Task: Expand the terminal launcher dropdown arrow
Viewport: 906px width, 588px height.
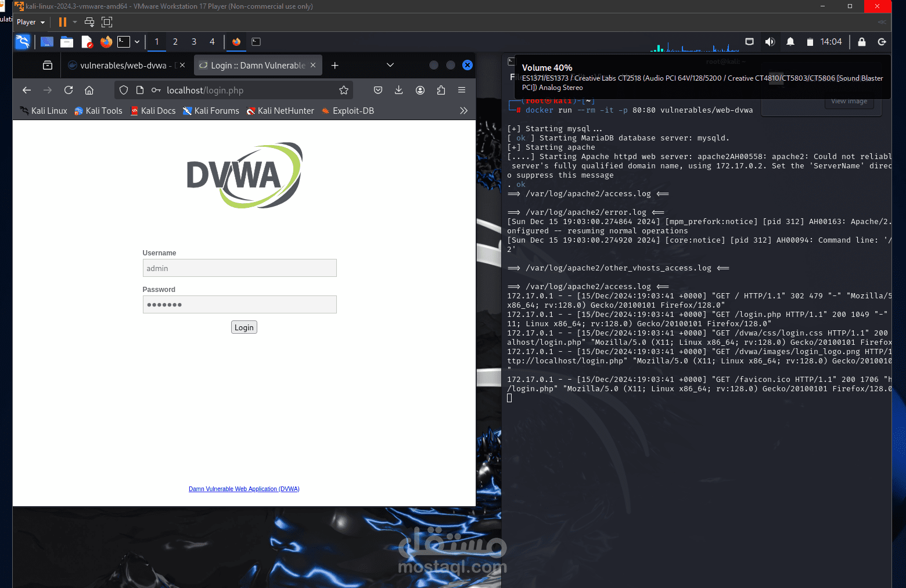Action: [x=137, y=42]
